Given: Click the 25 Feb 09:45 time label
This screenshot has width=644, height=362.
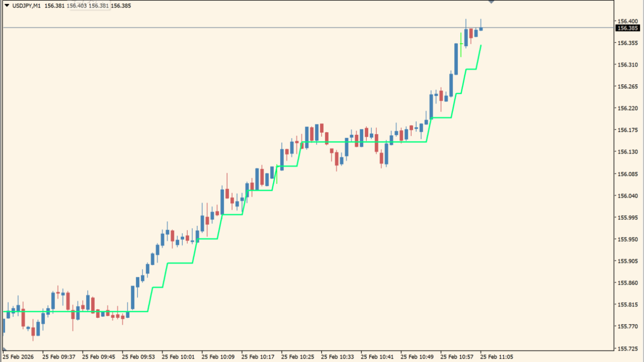Looking at the screenshot, I should click(99, 357).
